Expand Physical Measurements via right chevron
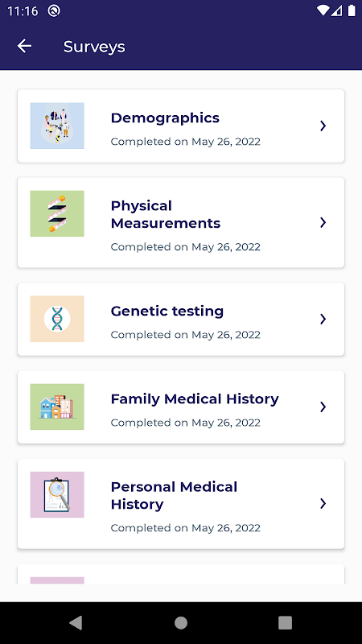Screen dimensions: 362x644 point(323,223)
